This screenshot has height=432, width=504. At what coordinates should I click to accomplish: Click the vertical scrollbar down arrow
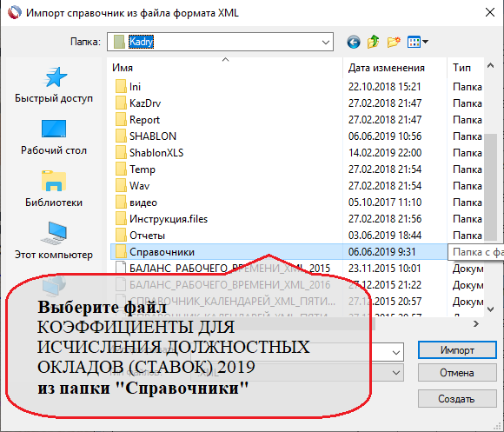490,309
